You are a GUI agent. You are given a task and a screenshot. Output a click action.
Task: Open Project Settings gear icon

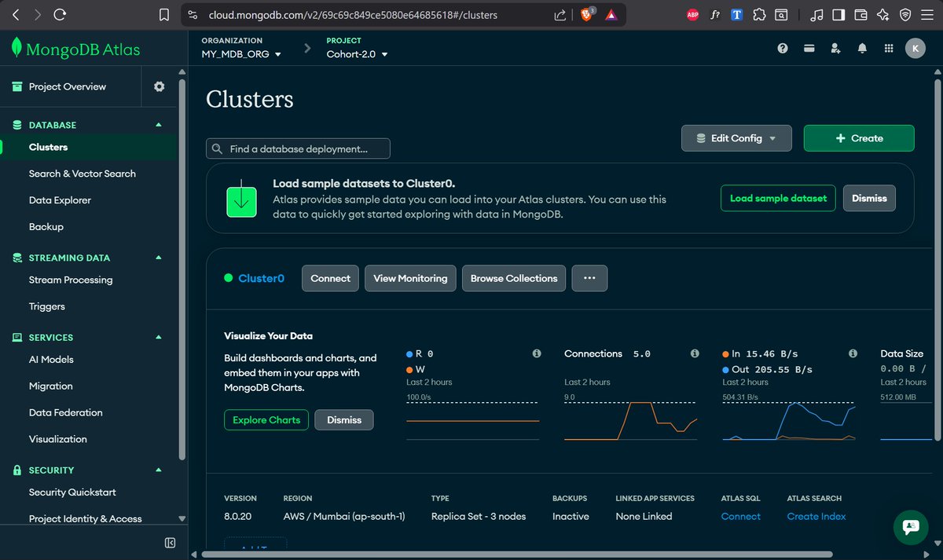point(160,86)
